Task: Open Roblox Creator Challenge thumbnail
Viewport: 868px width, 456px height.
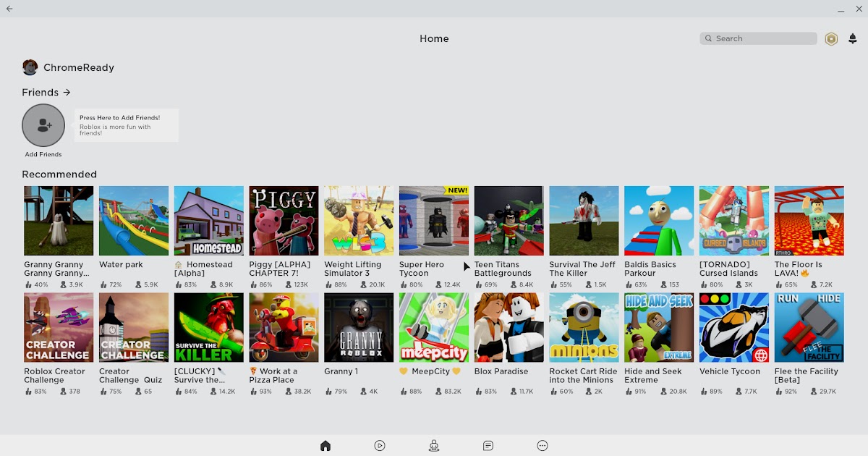Action: coord(59,328)
